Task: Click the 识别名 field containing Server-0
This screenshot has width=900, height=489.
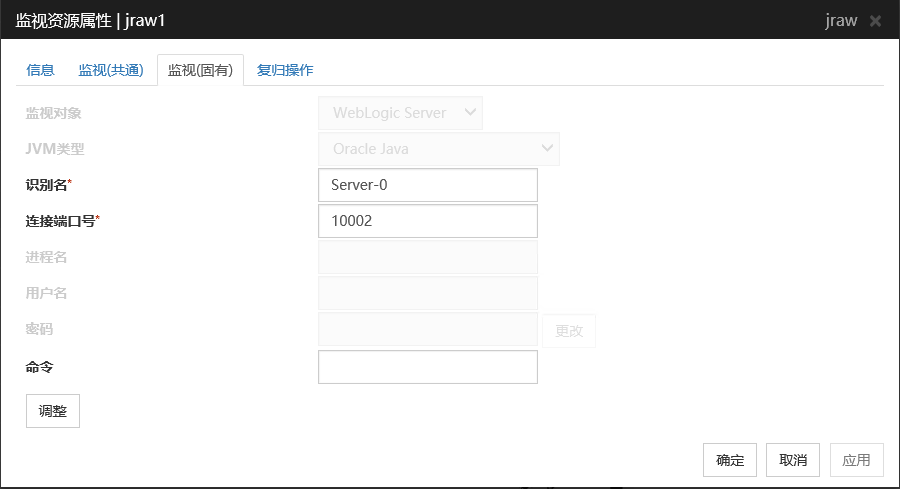Action: [x=427, y=185]
